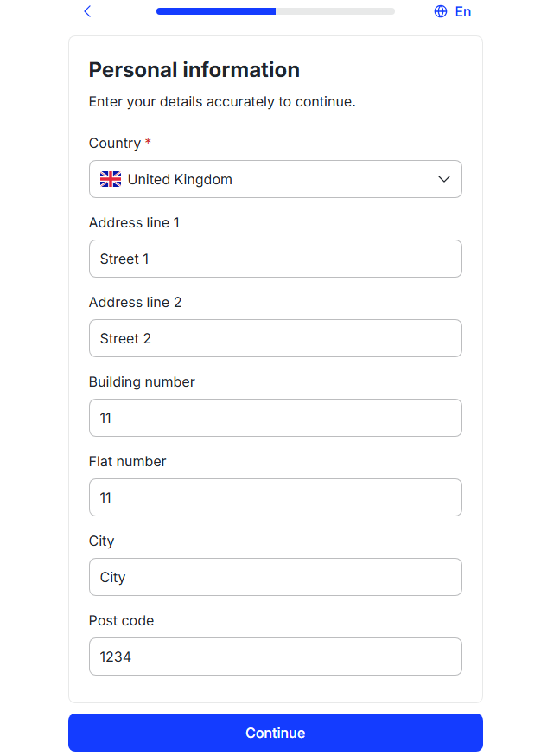
Task: Switch language via the En label
Action: [463, 11]
